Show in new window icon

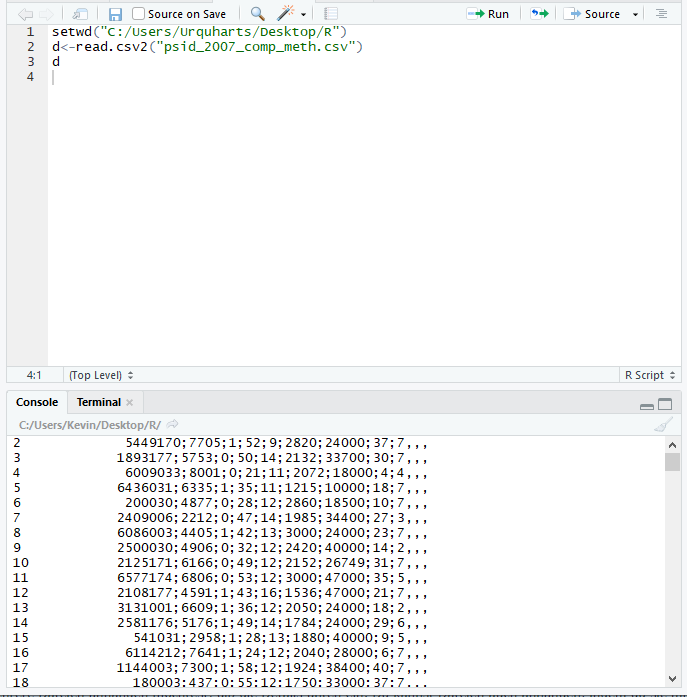[x=80, y=14]
